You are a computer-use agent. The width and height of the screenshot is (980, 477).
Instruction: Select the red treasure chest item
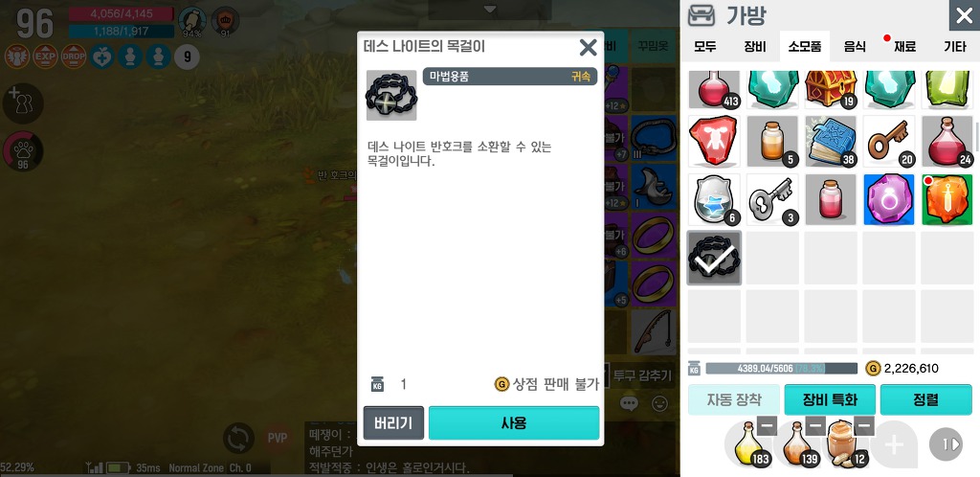(x=831, y=89)
